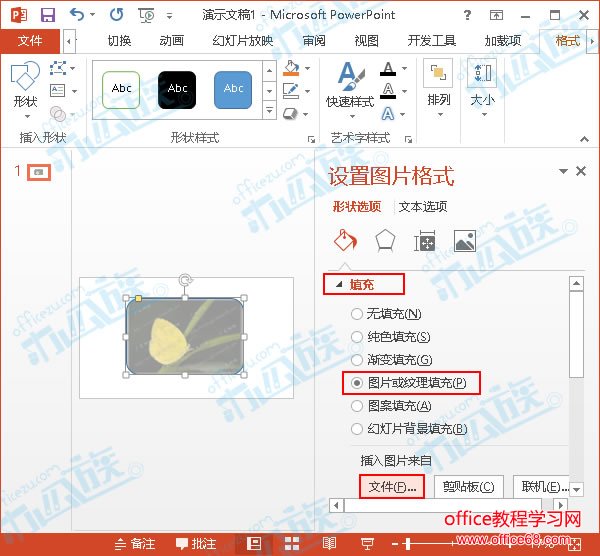The image size is (600, 556).
Task: Open the format pane options dropdown arrow
Action: point(563,171)
